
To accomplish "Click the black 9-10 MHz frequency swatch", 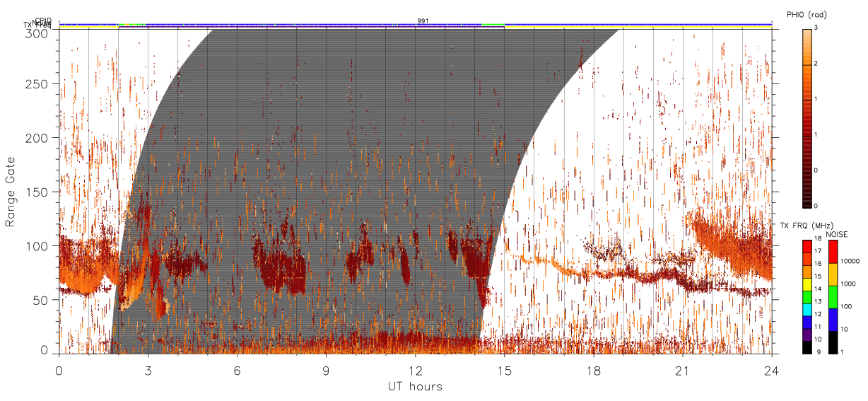I will point(807,347).
